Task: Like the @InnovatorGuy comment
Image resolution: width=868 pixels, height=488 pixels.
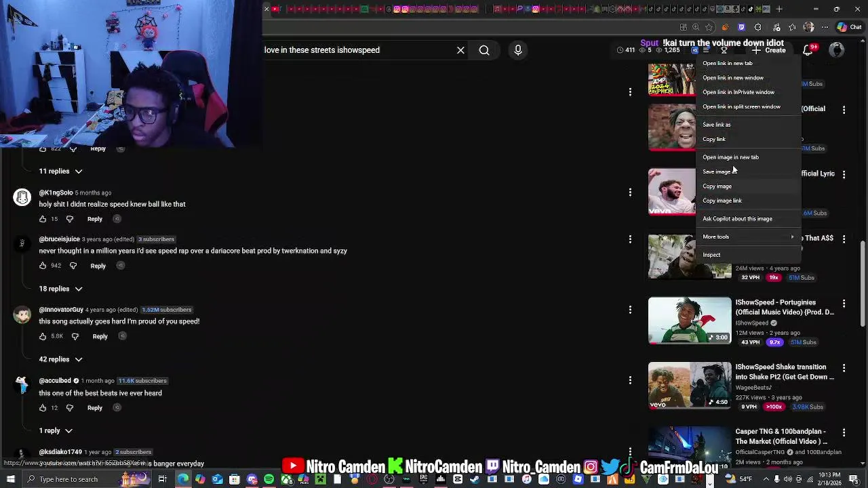Action: click(x=43, y=336)
